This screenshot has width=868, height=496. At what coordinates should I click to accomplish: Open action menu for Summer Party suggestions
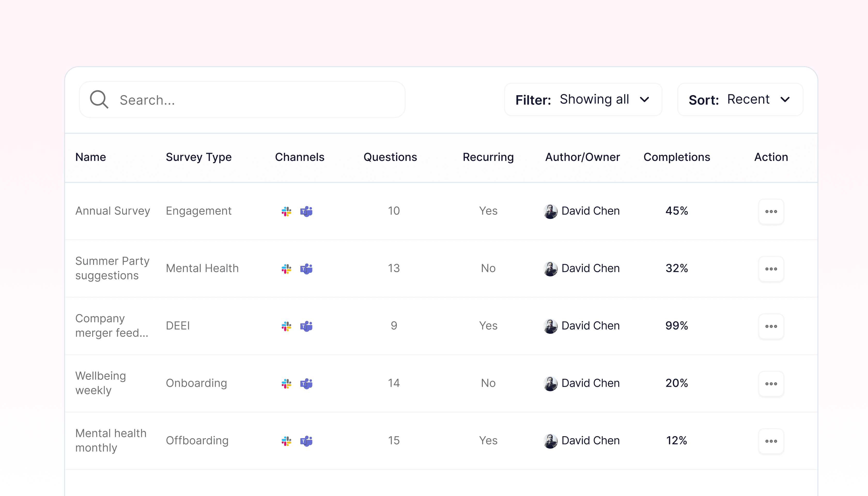771,269
